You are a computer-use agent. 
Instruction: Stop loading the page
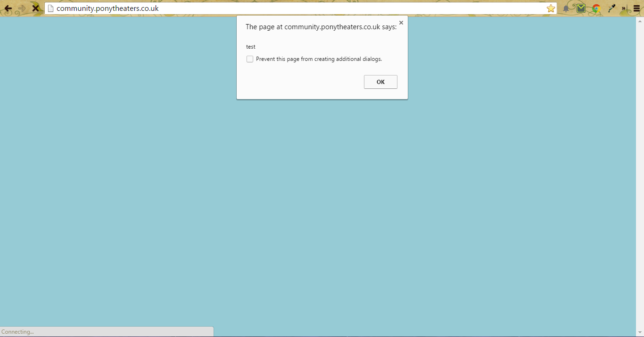(x=35, y=8)
